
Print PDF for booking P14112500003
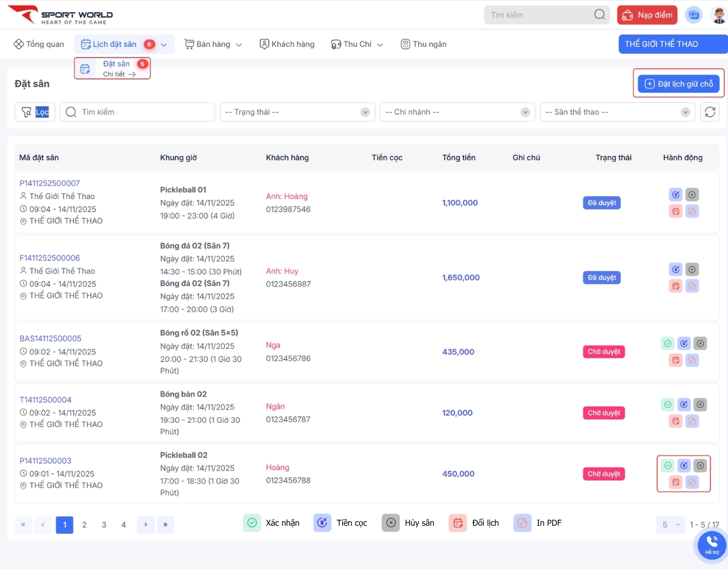click(x=692, y=482)
